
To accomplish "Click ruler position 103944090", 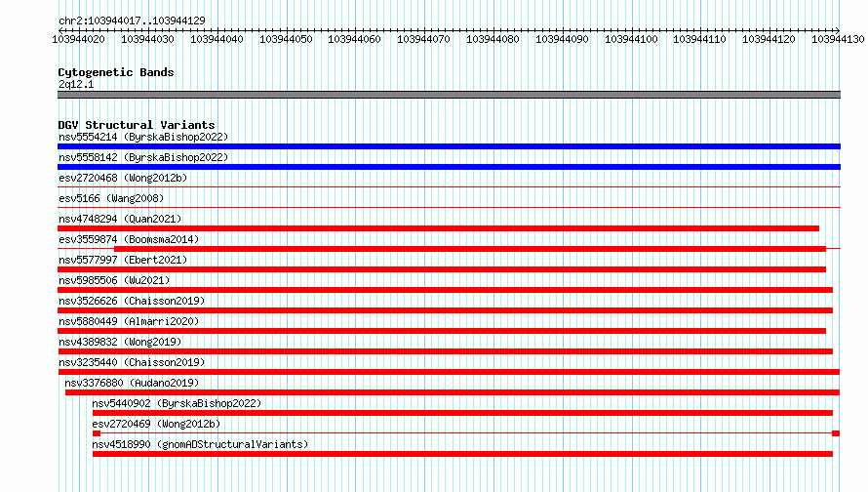I will [x=563, y=39].
